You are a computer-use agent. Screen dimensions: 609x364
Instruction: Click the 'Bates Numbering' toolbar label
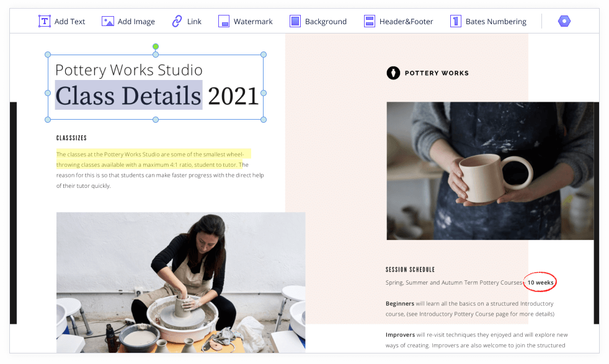(496, 21)
